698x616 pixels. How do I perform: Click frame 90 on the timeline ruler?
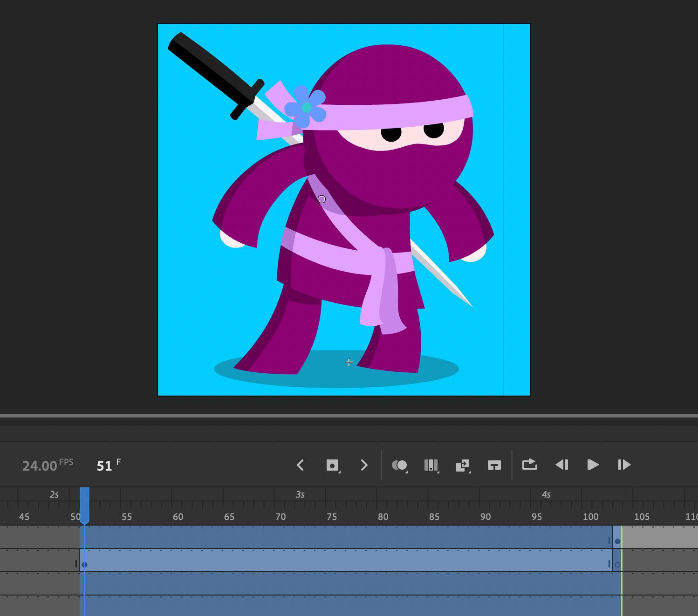coord(486,517)
